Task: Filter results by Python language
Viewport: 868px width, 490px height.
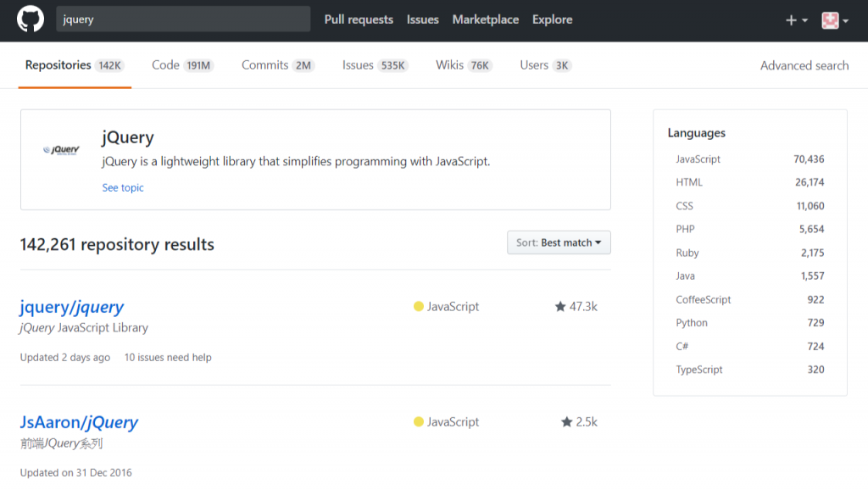Action: 749,323
